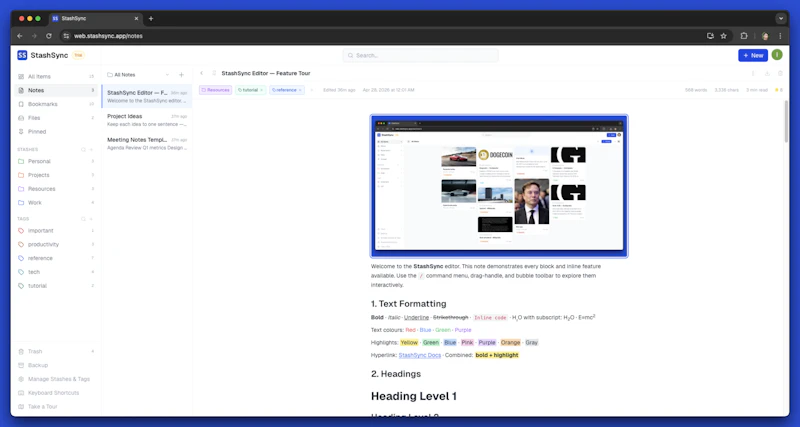Click the Yellow highlight sample text
The height and width of the screenshot is (427, 800).
point(409,342)
